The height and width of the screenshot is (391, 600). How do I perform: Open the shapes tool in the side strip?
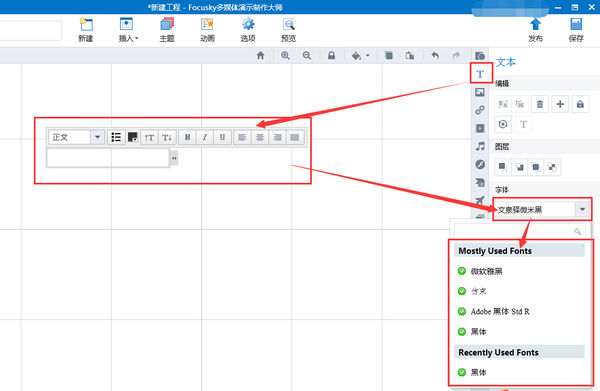click(x=480, y=56)
